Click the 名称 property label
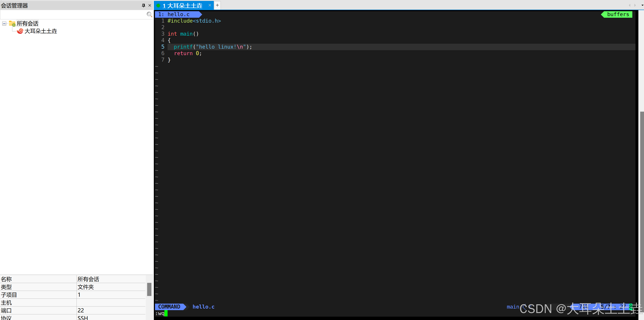This screenshot has height=320, width=644. point(6,279)
